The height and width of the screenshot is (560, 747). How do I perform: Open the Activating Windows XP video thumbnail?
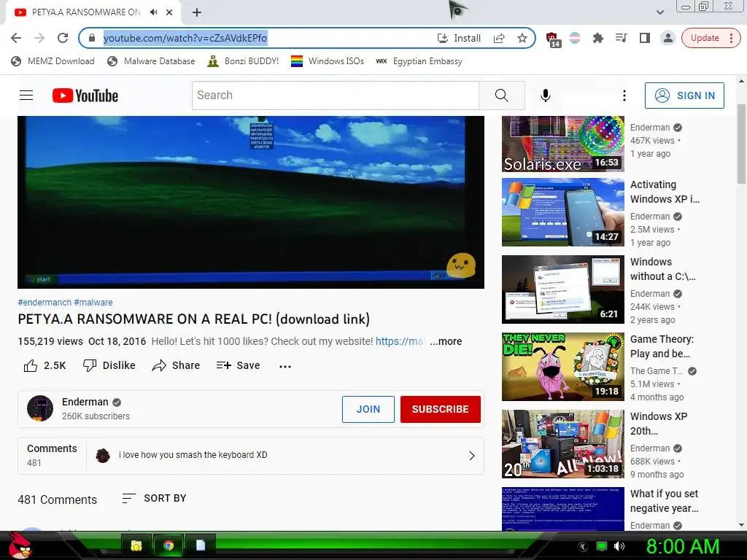click(x=562, y=212)
